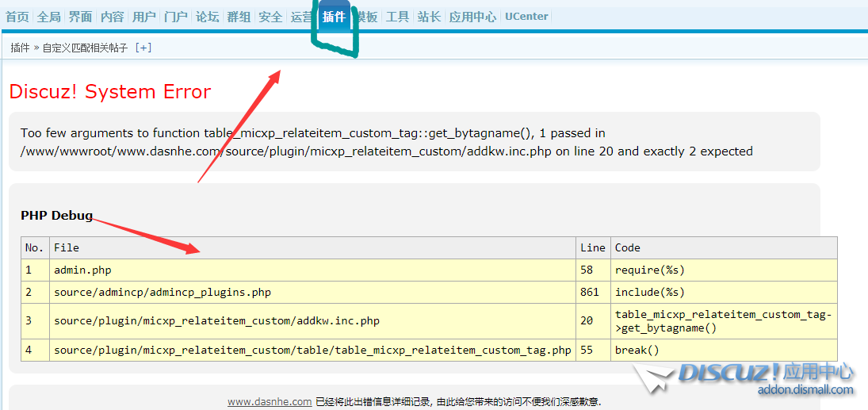Select the get_bytagname() code cell

coord(724,321)
